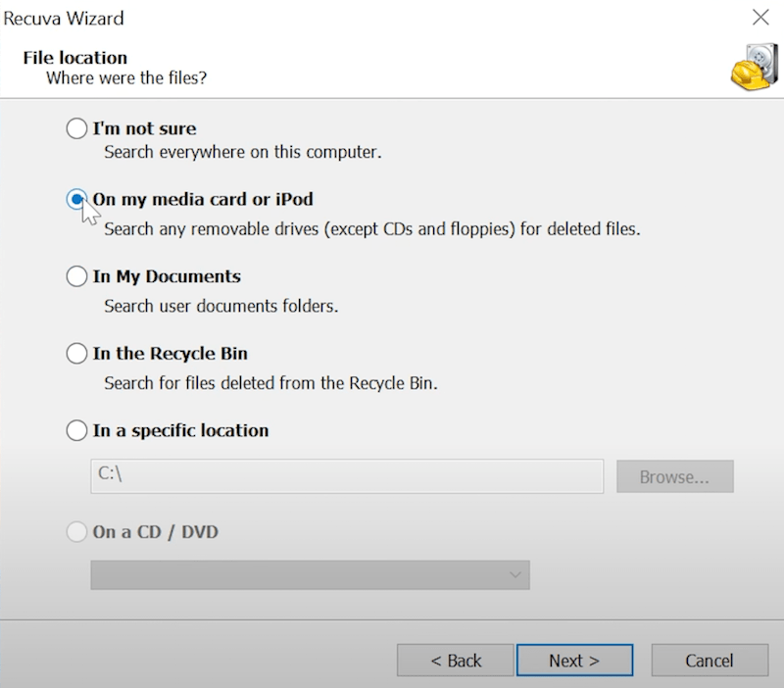Click the Browse... button

(x=675, y=476)
